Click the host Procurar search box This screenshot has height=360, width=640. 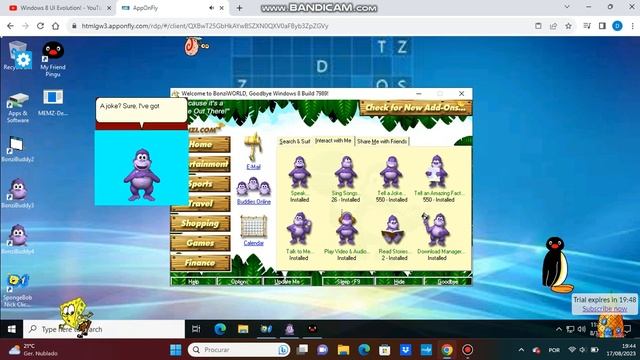(239, 350)
